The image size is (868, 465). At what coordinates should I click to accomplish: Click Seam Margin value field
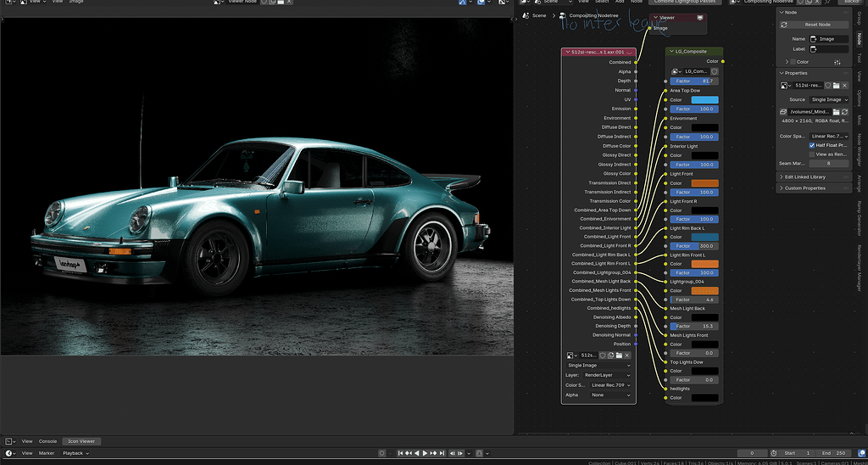829,164
